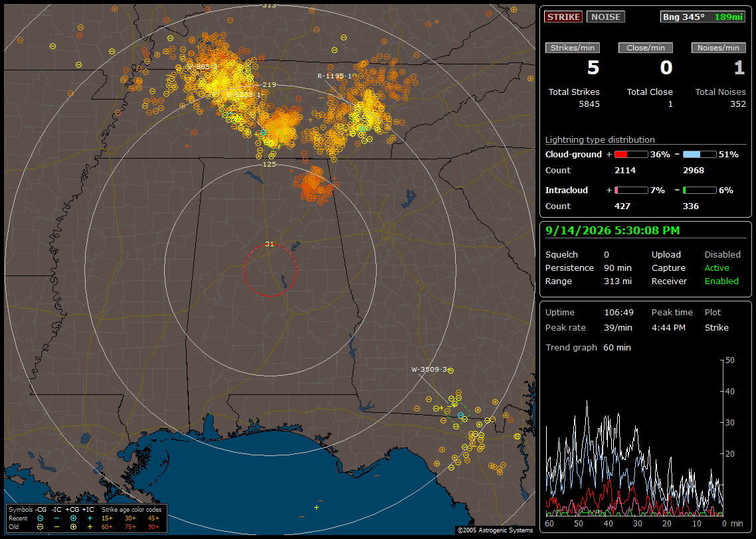This screenshot has width=756, height=539.
Task: Click storm cell label W-3509-3
Action: (429, 370)
